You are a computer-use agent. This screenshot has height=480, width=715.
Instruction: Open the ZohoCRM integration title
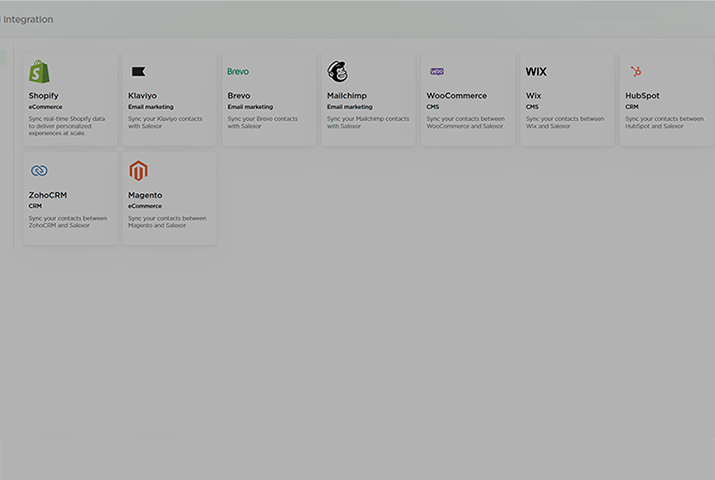(x=48, y=195)
